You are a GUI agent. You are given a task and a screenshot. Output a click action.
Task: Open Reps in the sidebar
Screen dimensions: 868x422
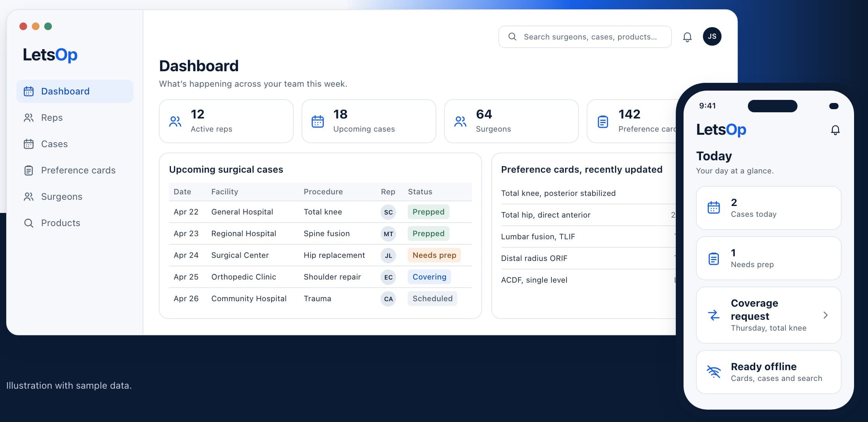[75, 118]
